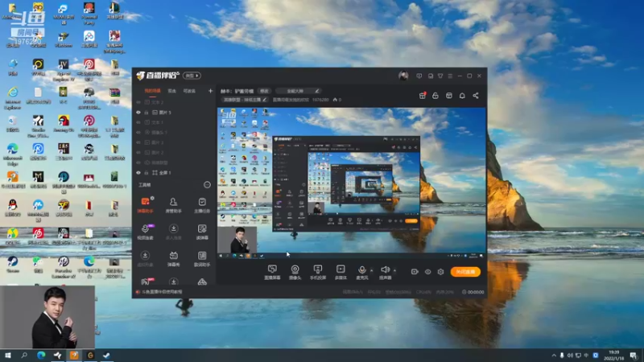Open the message icon in the title bar

pyautogui.click(x=419, y=76)
